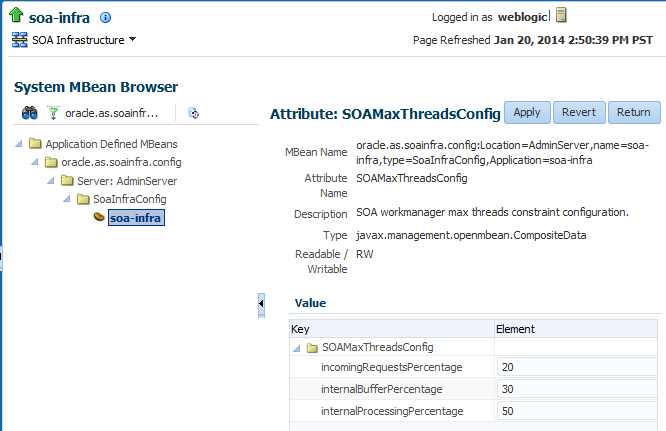Edit the incomingRequestsPercentage field
The height and width of the screenshot is (431, 666).
pyautogui.click(x=577, y=367)
